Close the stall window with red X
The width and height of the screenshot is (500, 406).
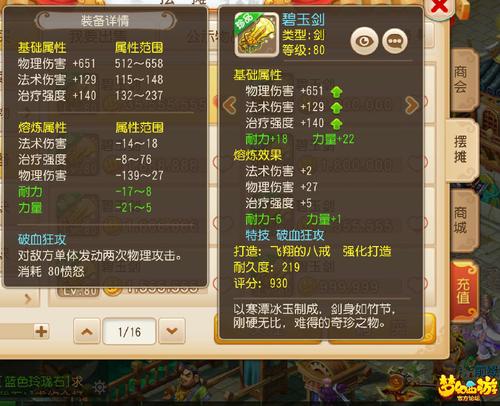[x=439, y=7]
